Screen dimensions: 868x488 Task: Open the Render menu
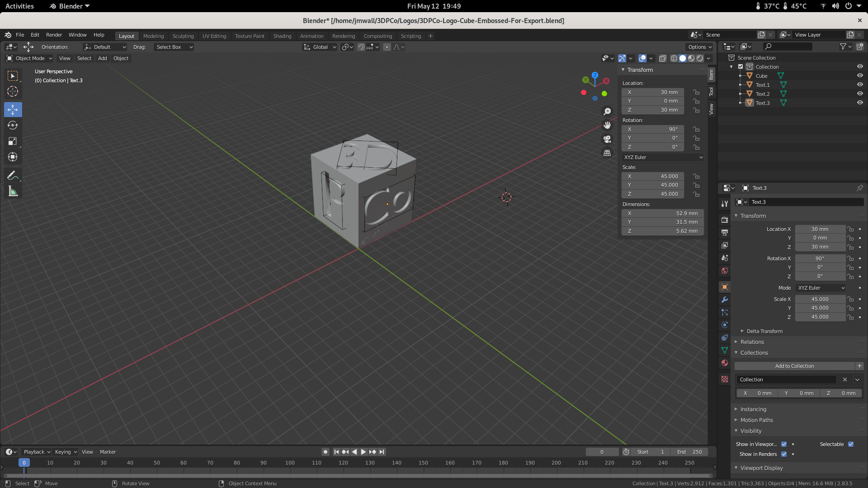[x=54, y=35]
